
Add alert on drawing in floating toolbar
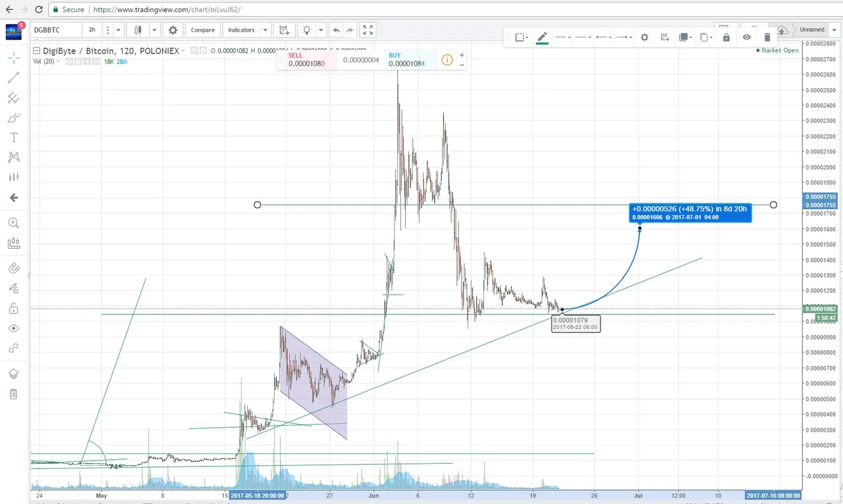coord(665,38)
